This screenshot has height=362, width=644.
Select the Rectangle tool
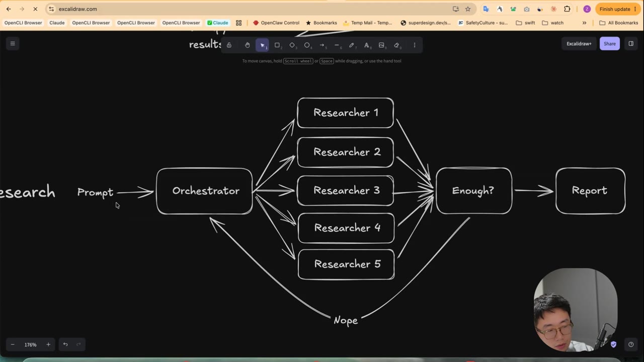[x=277, y=45]
